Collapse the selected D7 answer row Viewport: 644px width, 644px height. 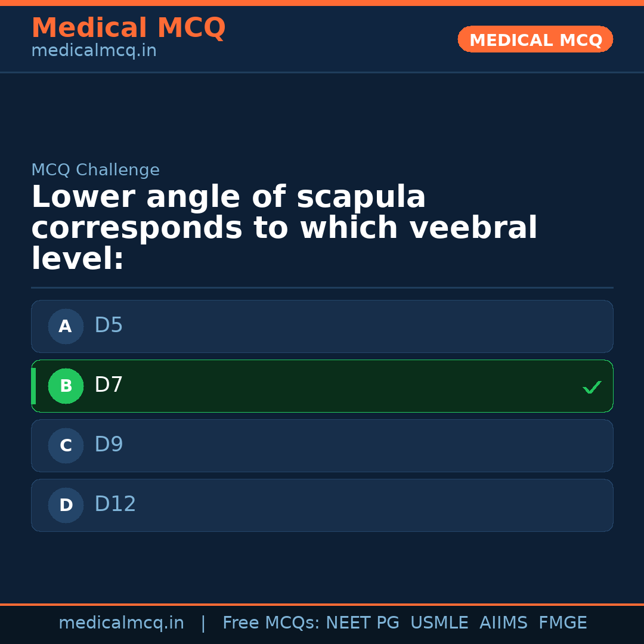pyautogui.click(x=322, y=386)
